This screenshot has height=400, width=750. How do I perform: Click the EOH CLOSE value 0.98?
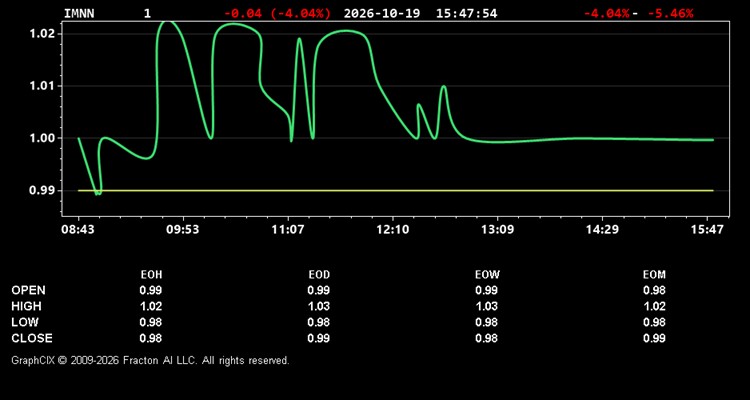coord(151,338)
